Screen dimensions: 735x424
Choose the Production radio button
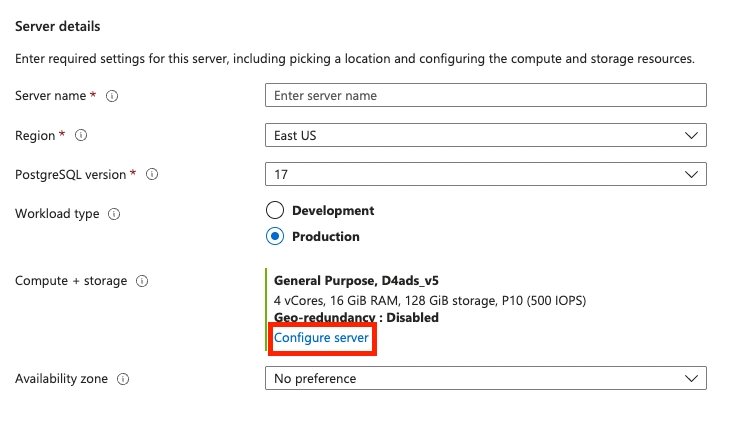click(x=275, y=237)
